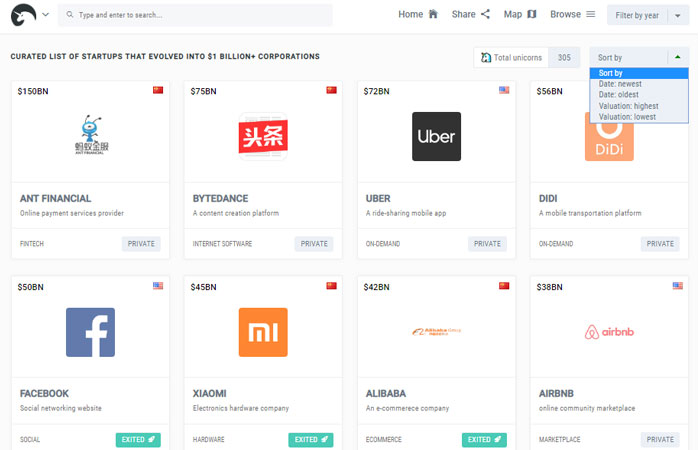Open the ByteDance logo tile
The width and height of the screenshot is (700, 450).
pyautogui.click(x=263, y=137)
